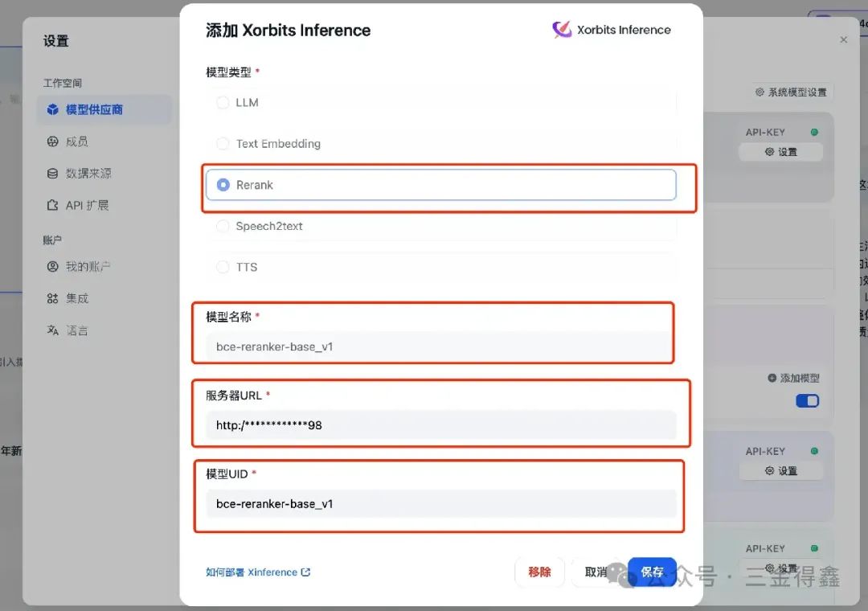Viewport: 868px width, 611px height.
Task: Click the 模型UID input field
Action: click(440, 503)
